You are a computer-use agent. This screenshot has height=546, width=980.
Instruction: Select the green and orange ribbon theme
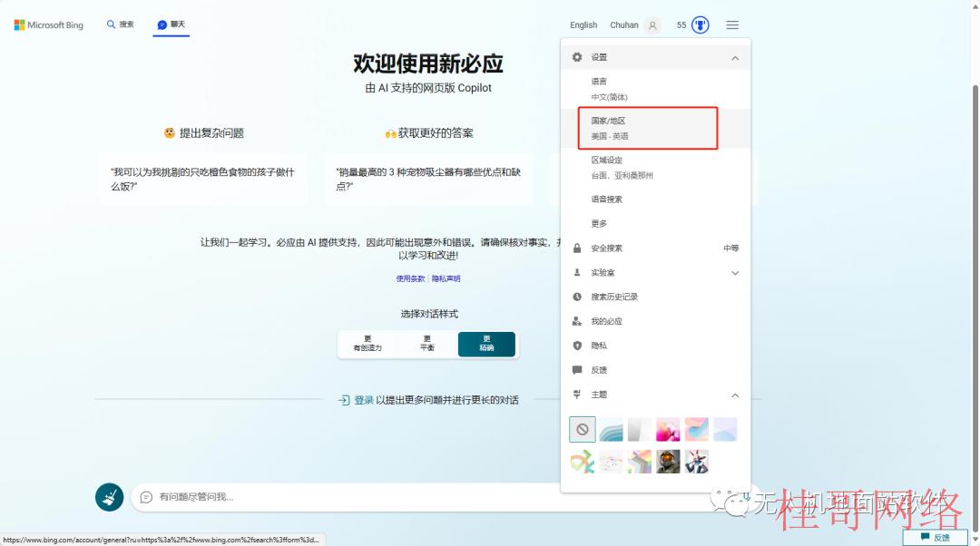[583, 462]
